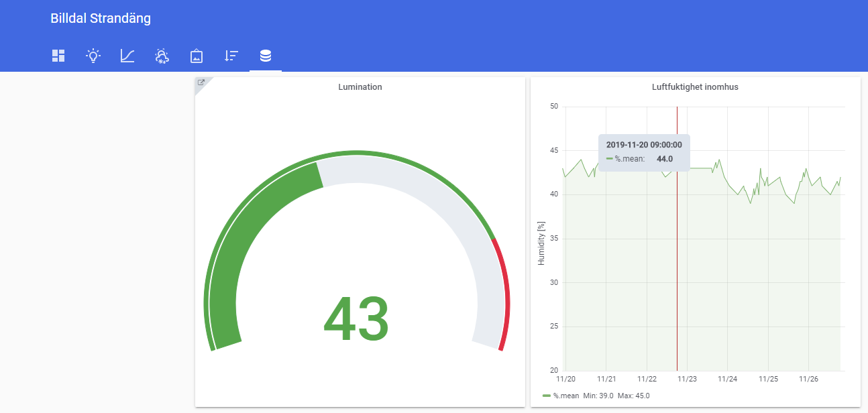Open the sort-descending list tab icon
Viewport: 868px width, 413px height.
[x=231, y=56]
